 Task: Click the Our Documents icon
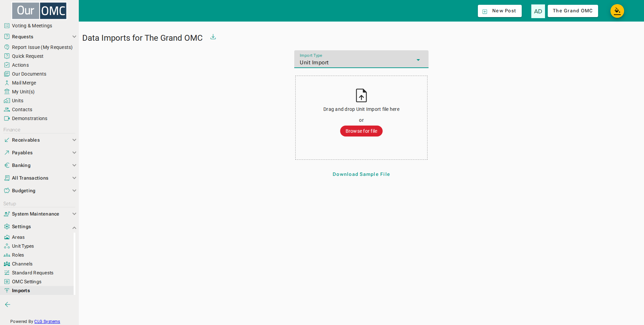point(7,74)
